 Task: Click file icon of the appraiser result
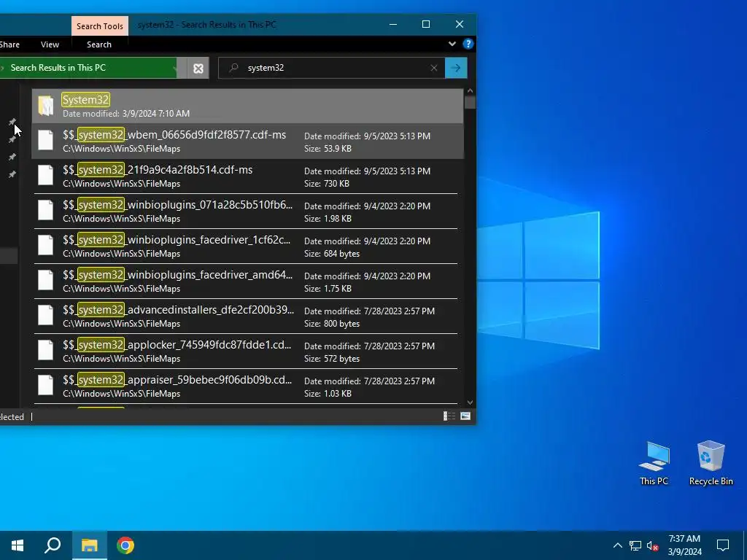click(46, 385)
